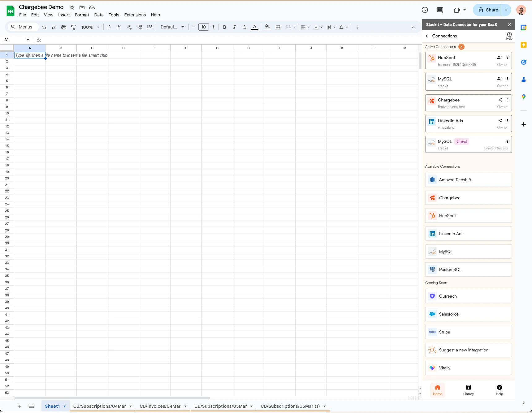Click the move to folder icon
Image resolution: width=532 pixels, height=413 pixels.
tap(82, 7)
